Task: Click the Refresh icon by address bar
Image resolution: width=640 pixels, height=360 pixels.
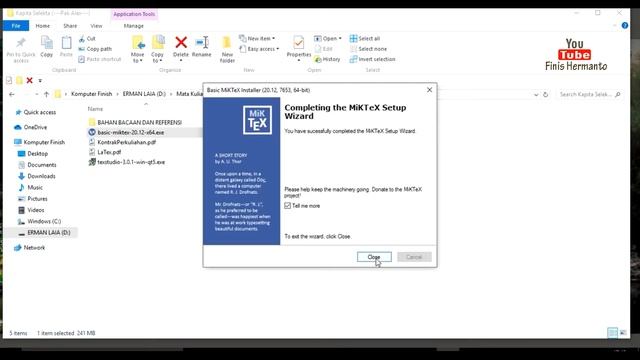Action: (x=545, y=94)
